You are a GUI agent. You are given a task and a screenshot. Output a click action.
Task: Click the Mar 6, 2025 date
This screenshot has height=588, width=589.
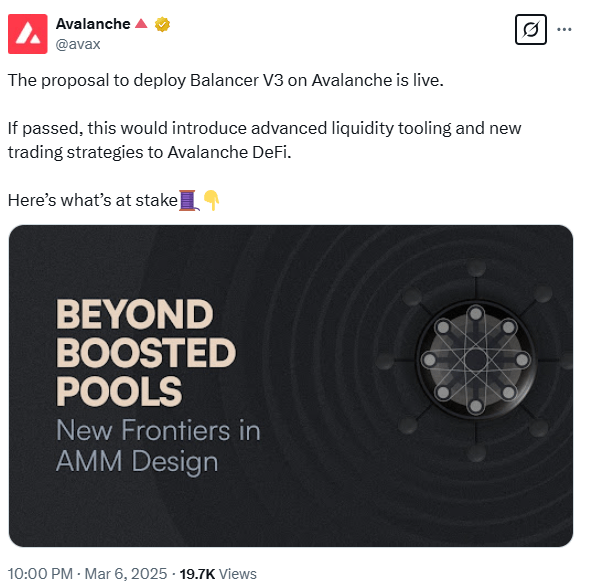pos(126,574)
